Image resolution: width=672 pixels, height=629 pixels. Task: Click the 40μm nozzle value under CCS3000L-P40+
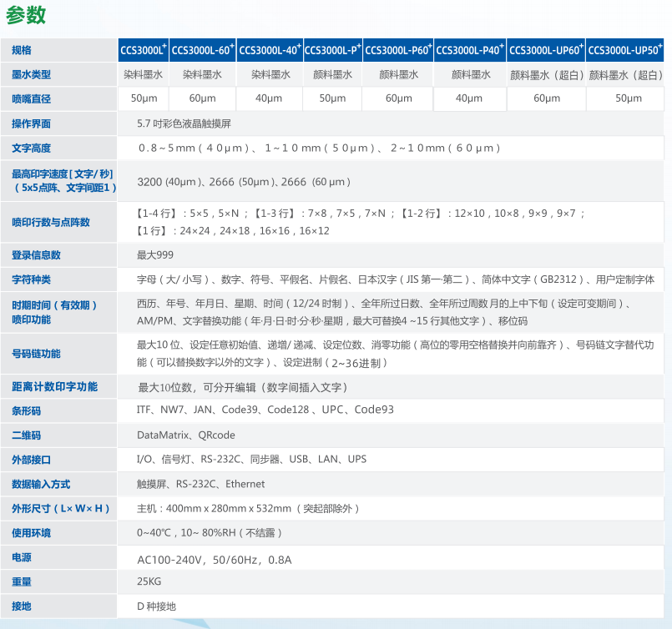tap(469, 98)
